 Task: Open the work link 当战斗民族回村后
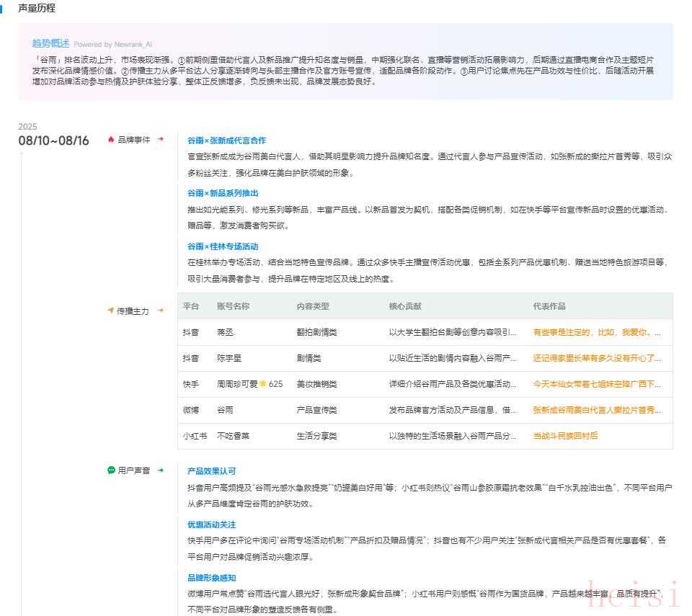565,436
